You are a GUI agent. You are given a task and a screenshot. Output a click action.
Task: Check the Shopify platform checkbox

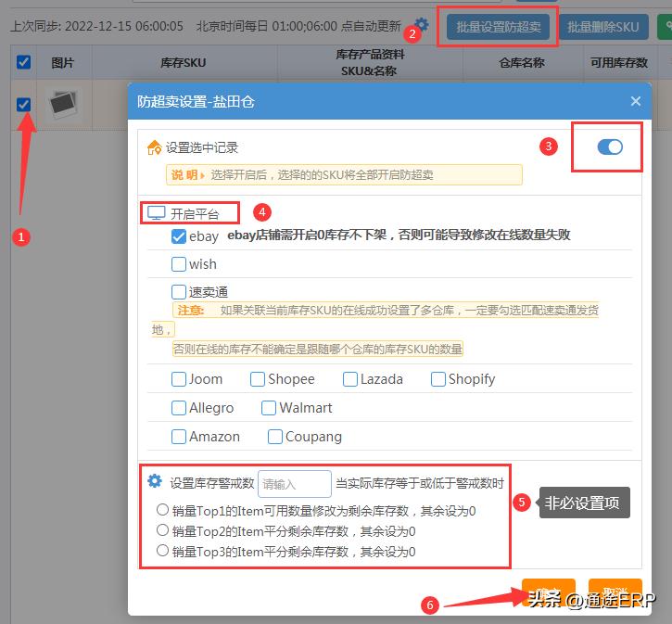tap(438, 379)
